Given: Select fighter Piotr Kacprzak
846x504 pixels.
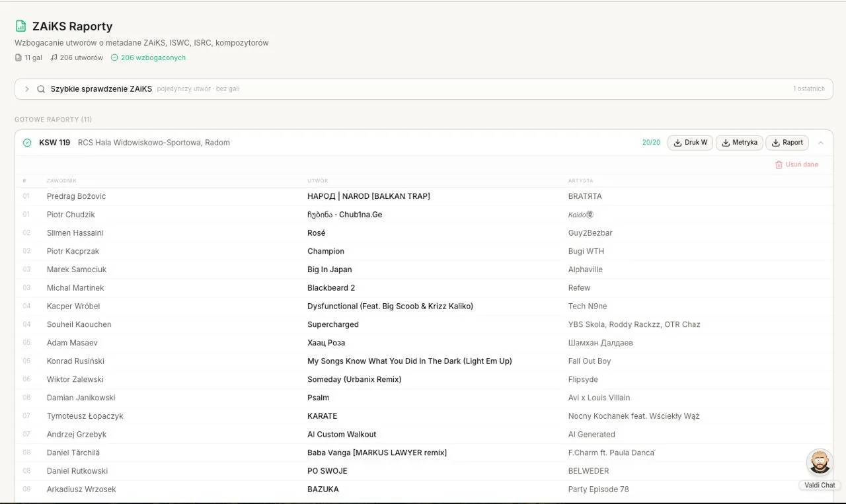Looking at the screenshot, I should [x=73, y=251].
